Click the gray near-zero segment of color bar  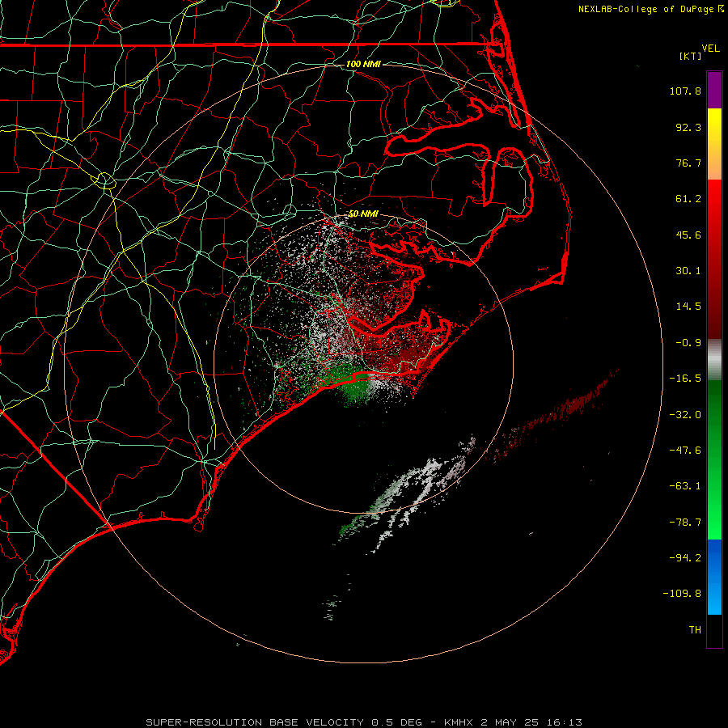[714, 360]
